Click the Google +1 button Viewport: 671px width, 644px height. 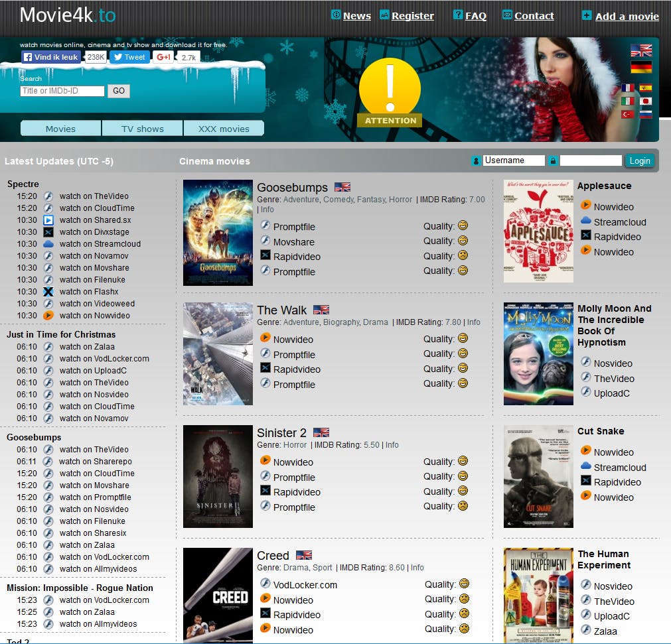(163, 57)
